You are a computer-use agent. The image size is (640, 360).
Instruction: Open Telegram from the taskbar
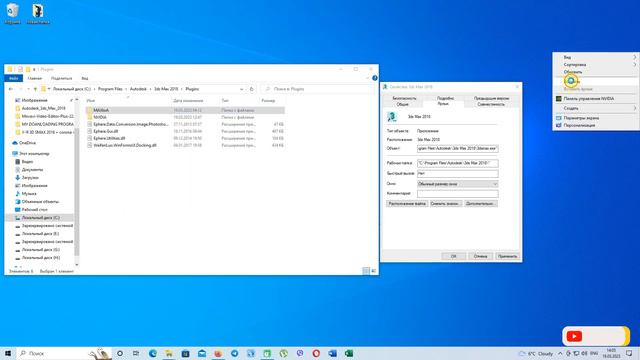click(234, 353)
